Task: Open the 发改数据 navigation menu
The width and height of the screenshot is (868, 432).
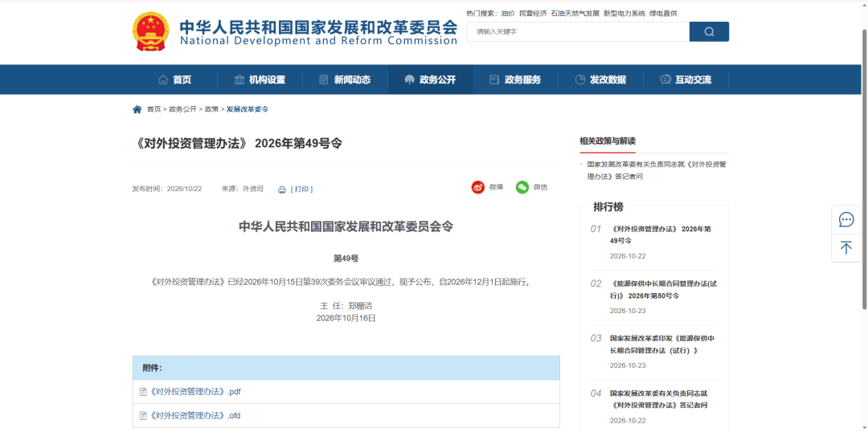Action: point(600,79)
